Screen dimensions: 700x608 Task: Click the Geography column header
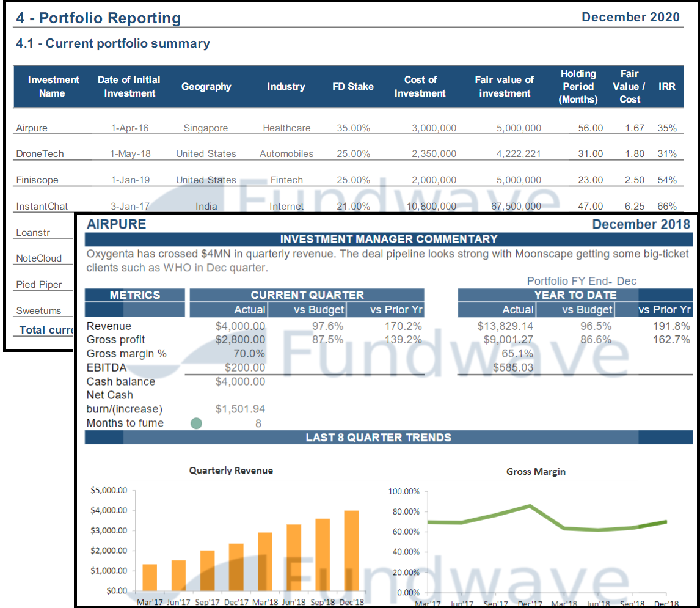[x=206, y=87]
